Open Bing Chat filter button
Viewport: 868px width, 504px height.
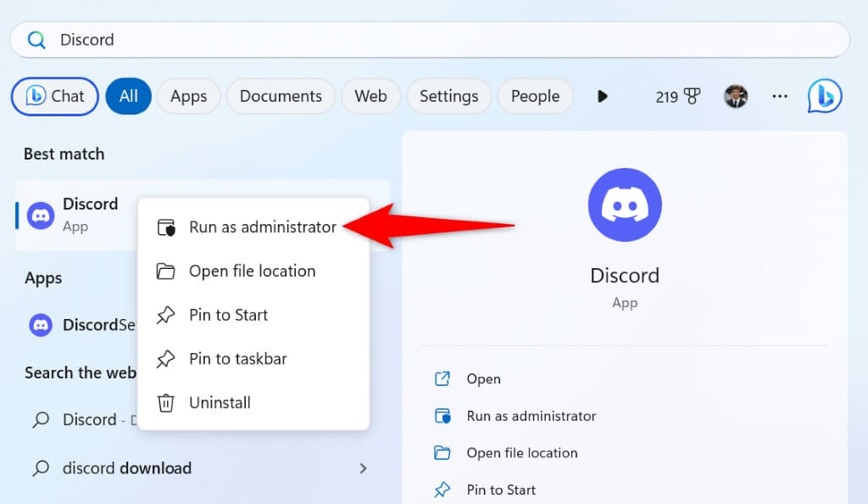click(55, 97)
